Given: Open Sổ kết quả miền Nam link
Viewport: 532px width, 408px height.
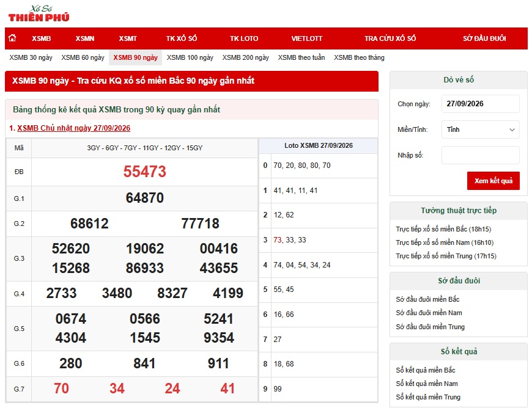Looking at the screenshot, I should click(427, 384).
